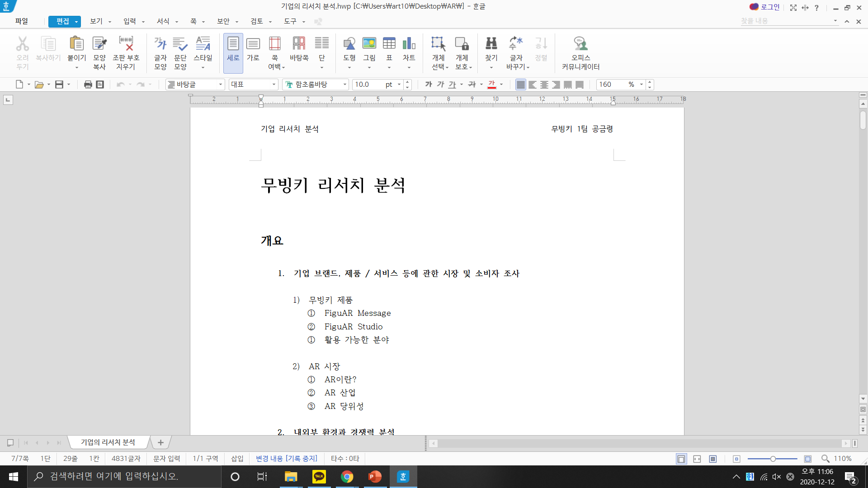Open Chrome from Windows taskbar
This screenshot has width=868, height=488.
[347, 477]
